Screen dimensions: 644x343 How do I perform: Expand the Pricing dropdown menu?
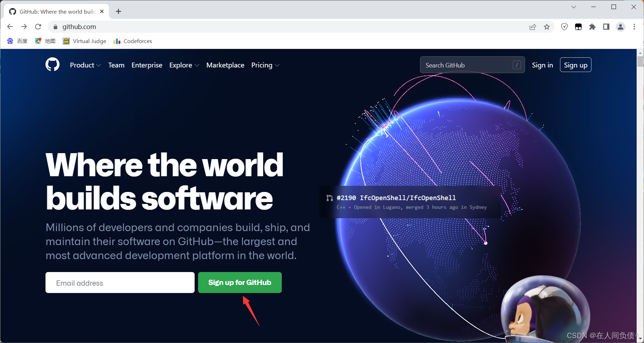(x=265, y=65)
